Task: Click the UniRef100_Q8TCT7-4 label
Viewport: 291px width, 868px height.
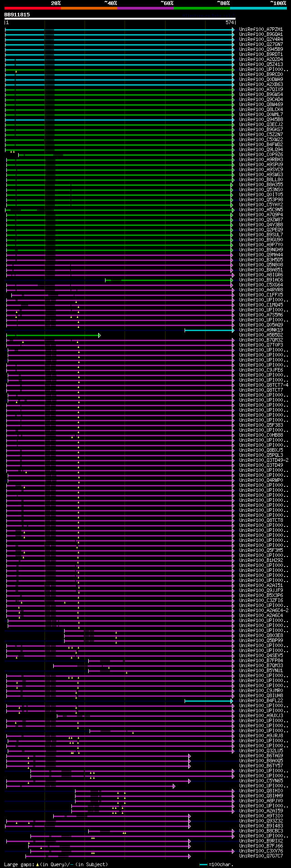Action: pos(264,385)
